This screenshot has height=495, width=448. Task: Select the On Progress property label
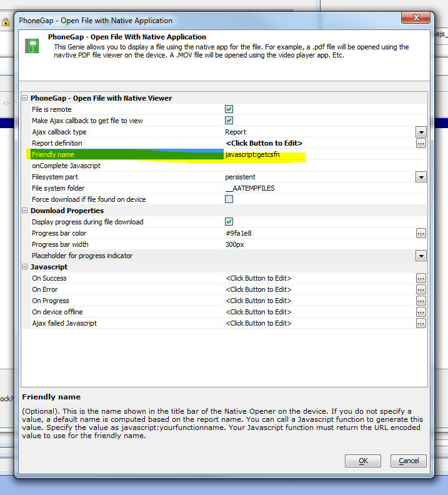click(50, 301)
